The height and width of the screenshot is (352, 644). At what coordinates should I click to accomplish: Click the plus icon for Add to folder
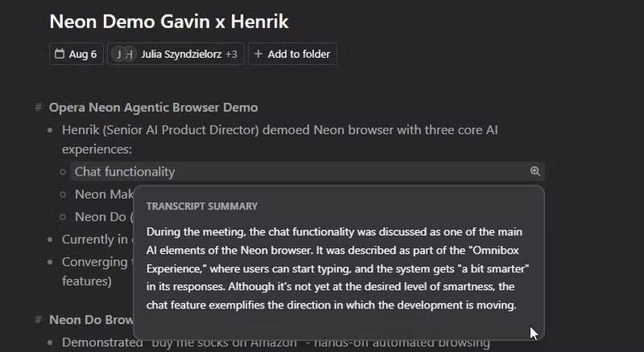point(258,55)
